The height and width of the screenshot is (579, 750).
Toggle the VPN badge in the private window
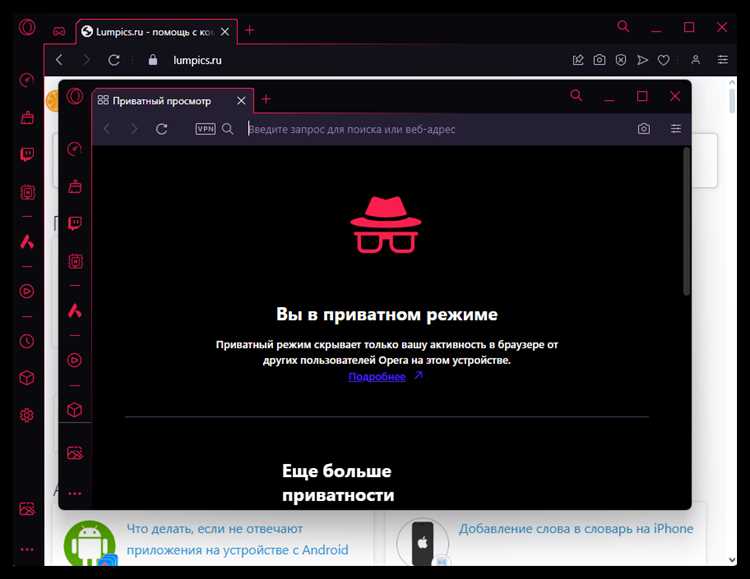click(206, 129)
